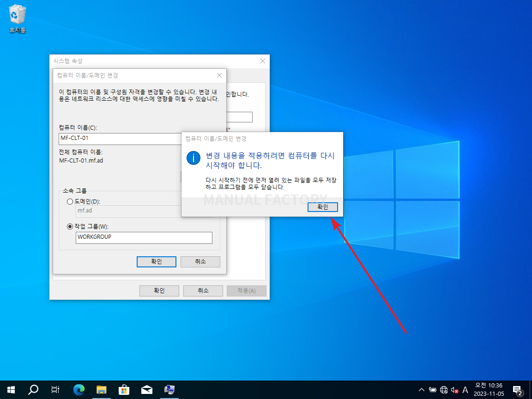This screenshot has width=532, height=399.
Task: Open File Explorer from the taskbar
Action: click(102, 390)
